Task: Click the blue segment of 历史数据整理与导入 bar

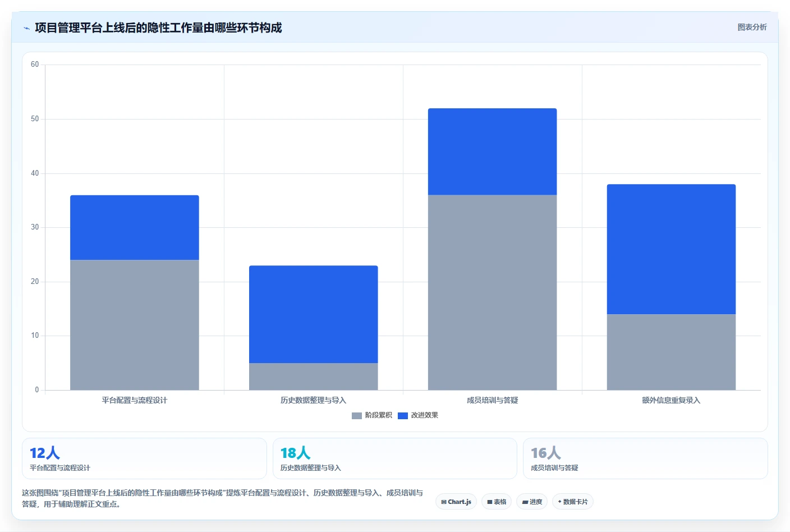Action: click(314, 314)
